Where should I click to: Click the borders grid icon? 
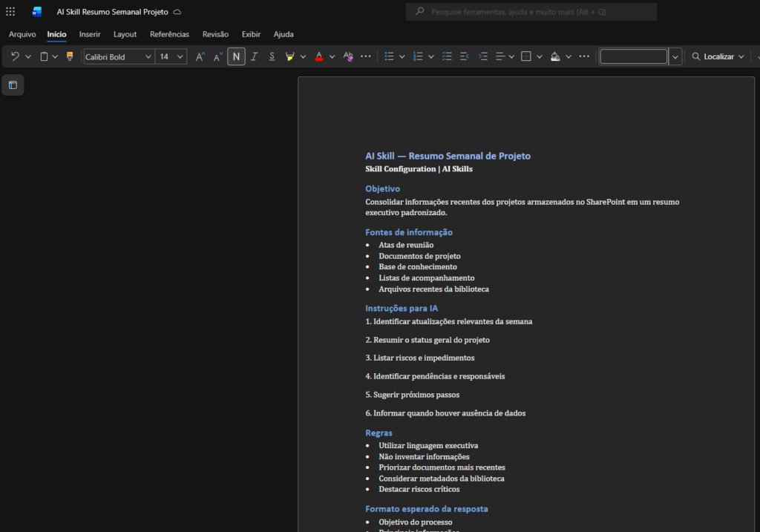point(526,56)
